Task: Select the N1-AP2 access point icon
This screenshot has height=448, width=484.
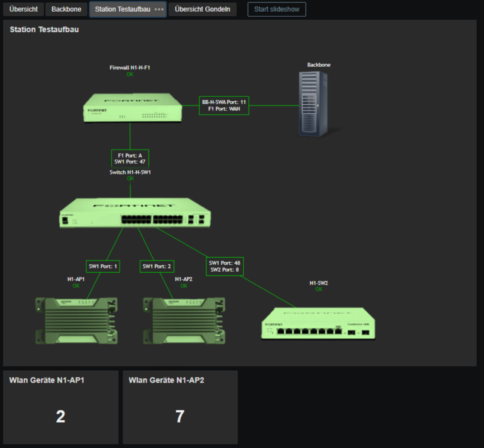Action: point(184,321)
